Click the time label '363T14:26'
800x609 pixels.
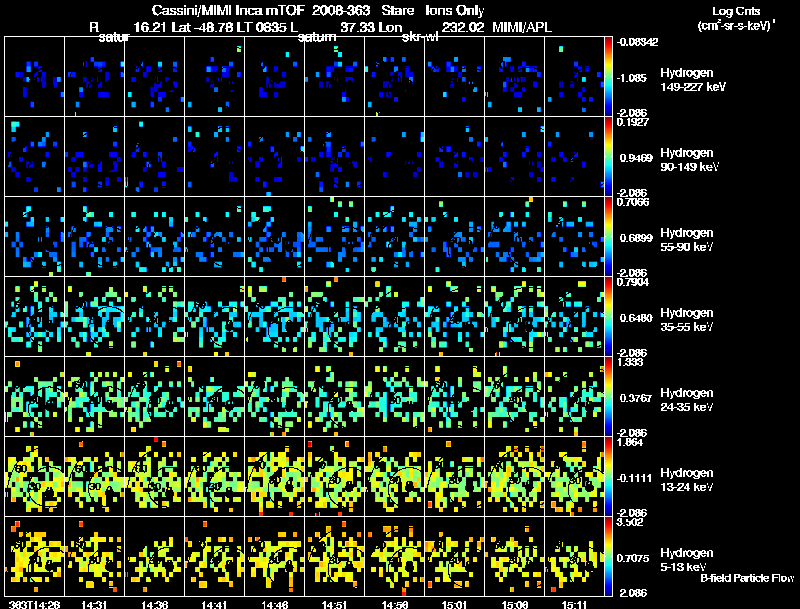[x=35, y=604]
